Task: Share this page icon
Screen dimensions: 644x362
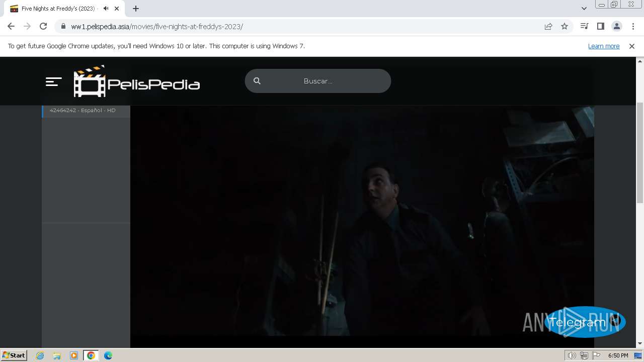Action: (548, 26)
